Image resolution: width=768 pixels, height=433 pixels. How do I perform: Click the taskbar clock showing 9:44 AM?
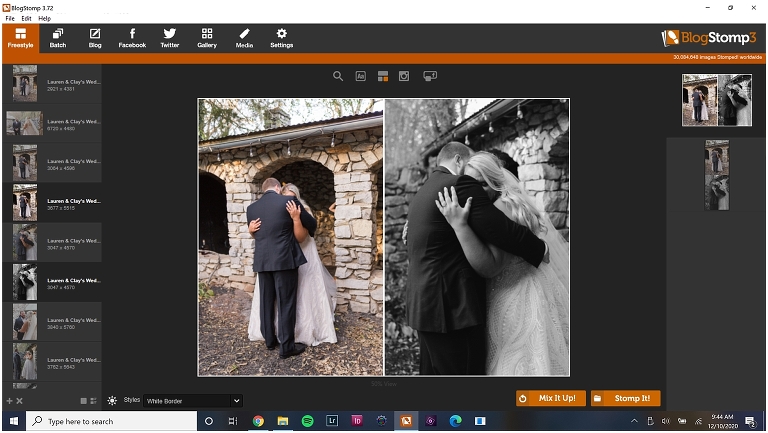(722, 421)
